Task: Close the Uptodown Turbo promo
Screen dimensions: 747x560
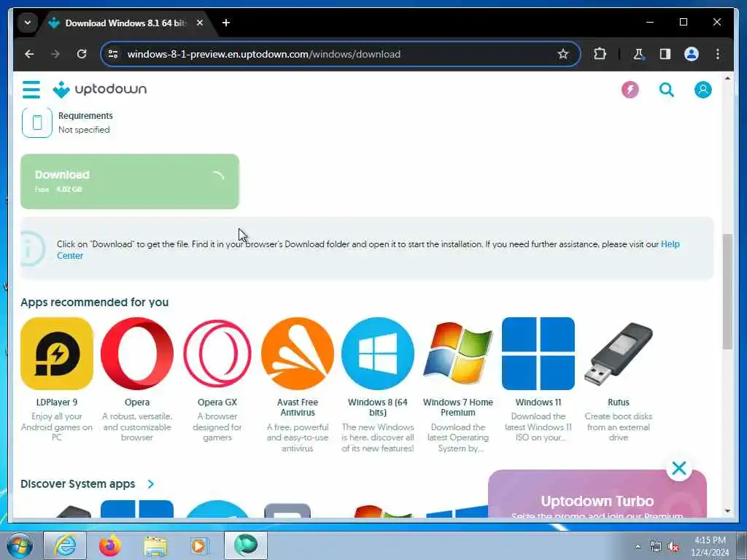Action: coord(679,468)
